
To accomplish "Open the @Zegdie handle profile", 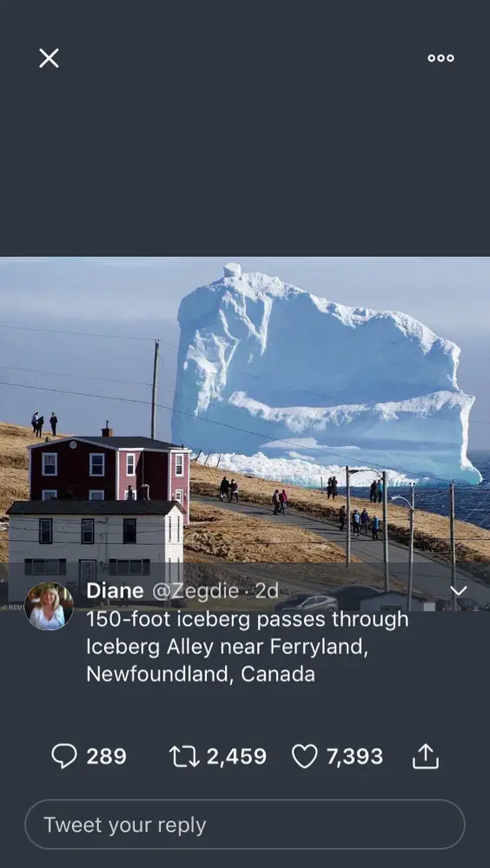I will [x=195, y=590].
